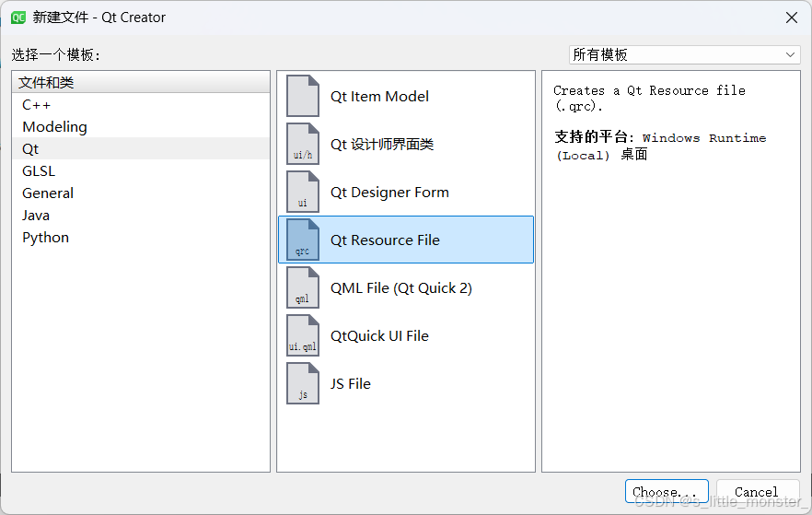
Task: Click the Choose... button
Action: pos(667,491)
